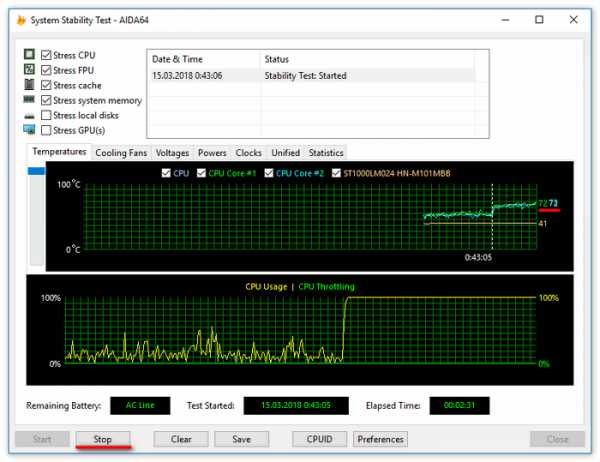Open the Voltages tab
600x462 pixels.
coord(172,153)
